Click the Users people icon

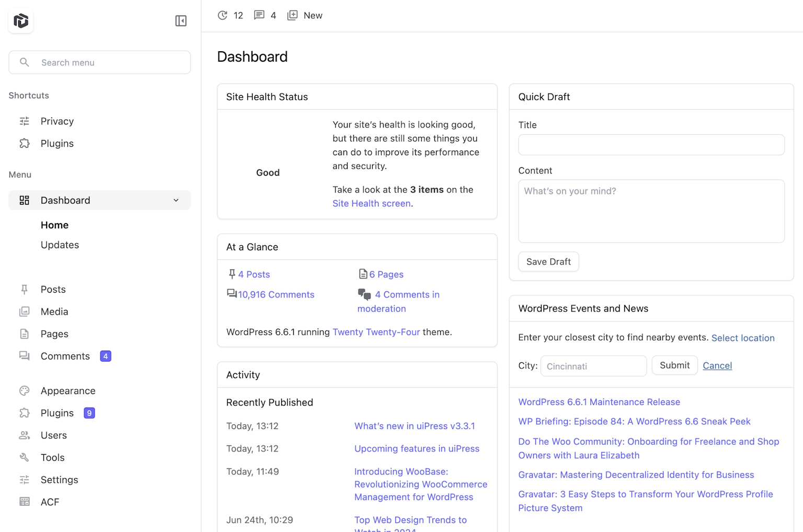(25, 435)
